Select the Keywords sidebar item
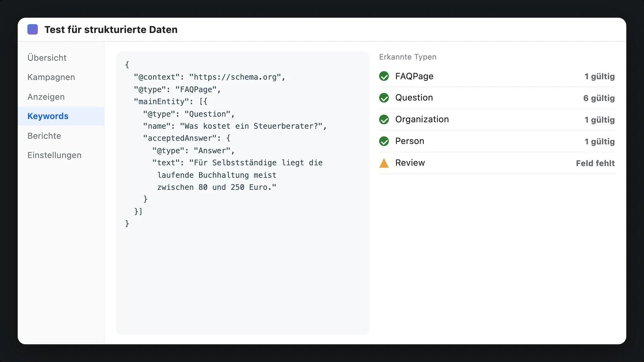This screenshot has width=644, height=362. pyautogui.click(x=61, y=116)
